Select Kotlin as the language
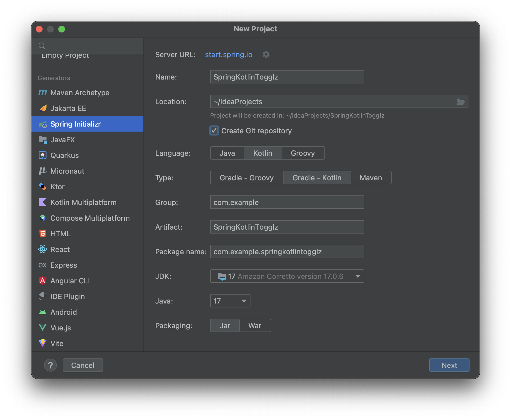The height and width of the screenshot is (420, 511). click(x=263, y=153)
